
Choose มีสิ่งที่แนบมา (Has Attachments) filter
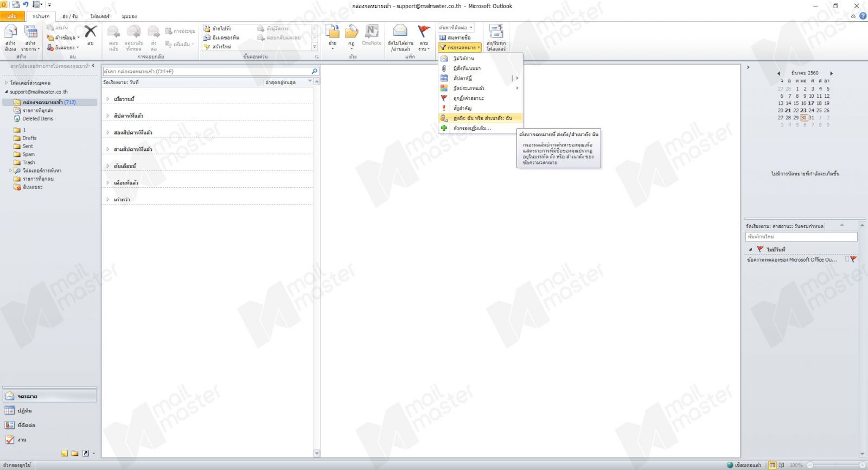point(480,68)
